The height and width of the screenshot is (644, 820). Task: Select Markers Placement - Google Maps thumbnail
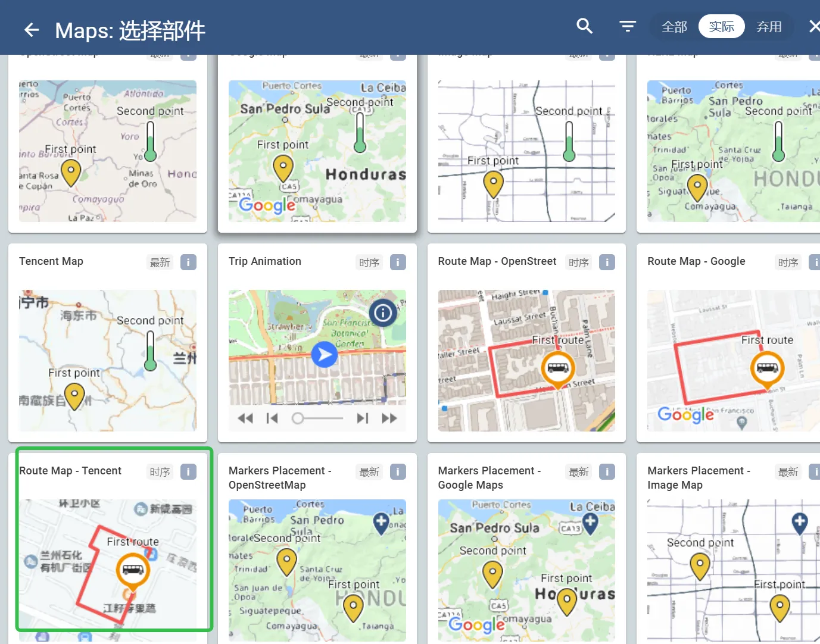[x=526, y=570]
